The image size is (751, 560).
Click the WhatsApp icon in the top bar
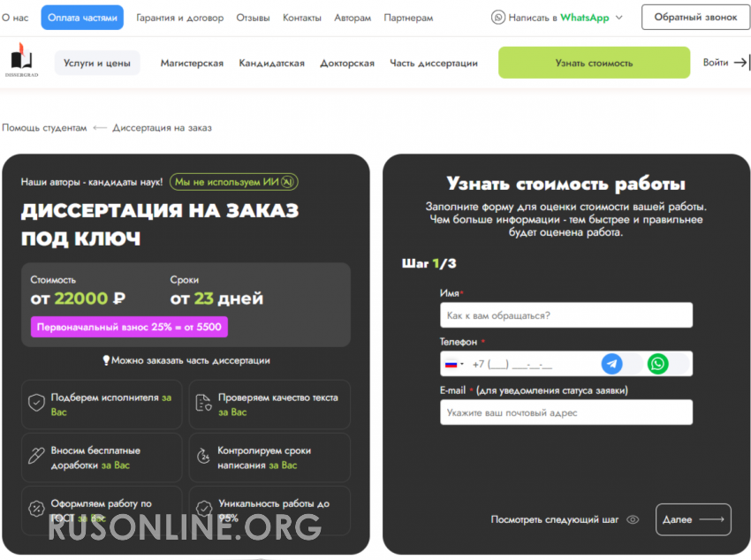tap(498, 18)
